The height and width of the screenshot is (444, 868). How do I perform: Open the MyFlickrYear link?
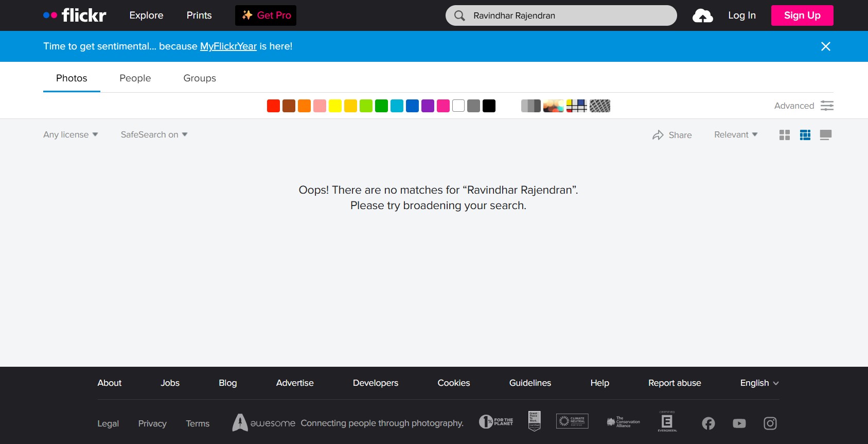coord(228,46)
